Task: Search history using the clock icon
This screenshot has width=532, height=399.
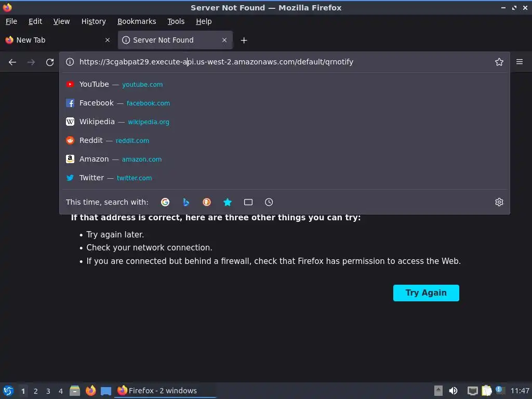Action: coord(269,202)
